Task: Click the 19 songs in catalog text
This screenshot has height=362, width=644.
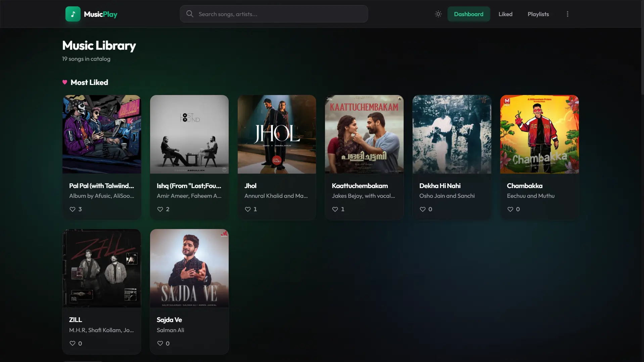Action: (86, 59)
